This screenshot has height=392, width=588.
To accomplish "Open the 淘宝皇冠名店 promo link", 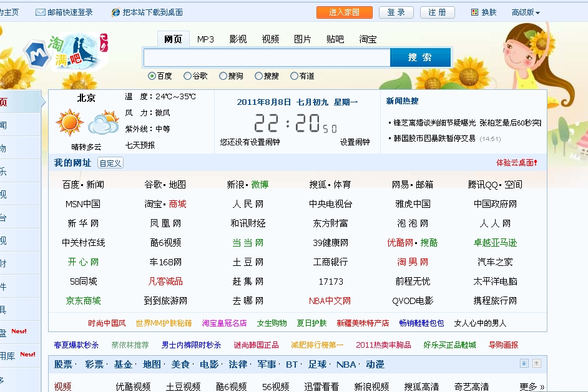I will [x=224, y=323].
